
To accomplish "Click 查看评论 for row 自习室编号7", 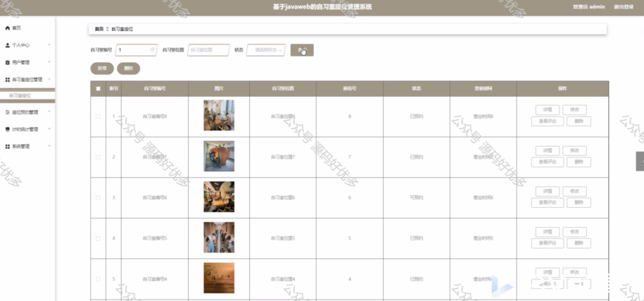I will tap(547, 162).
